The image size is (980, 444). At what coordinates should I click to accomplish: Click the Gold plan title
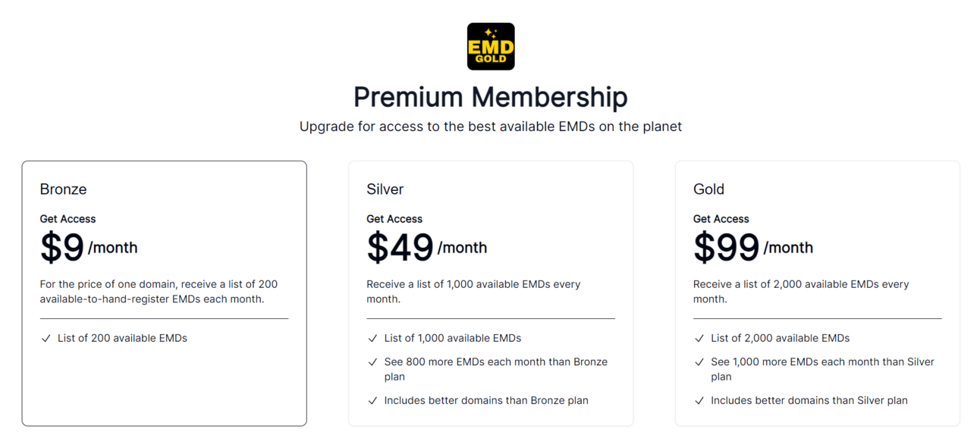coord(709,189)
